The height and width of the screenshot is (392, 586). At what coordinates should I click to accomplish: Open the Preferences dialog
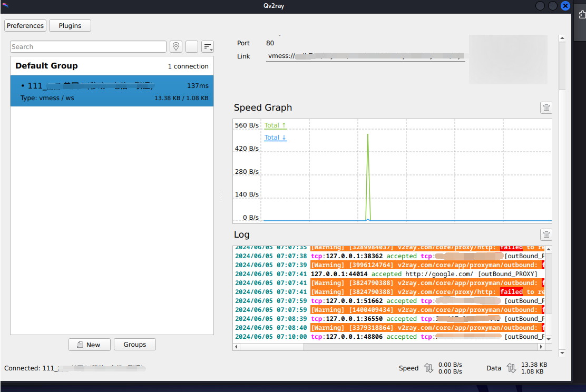point(25,25)
